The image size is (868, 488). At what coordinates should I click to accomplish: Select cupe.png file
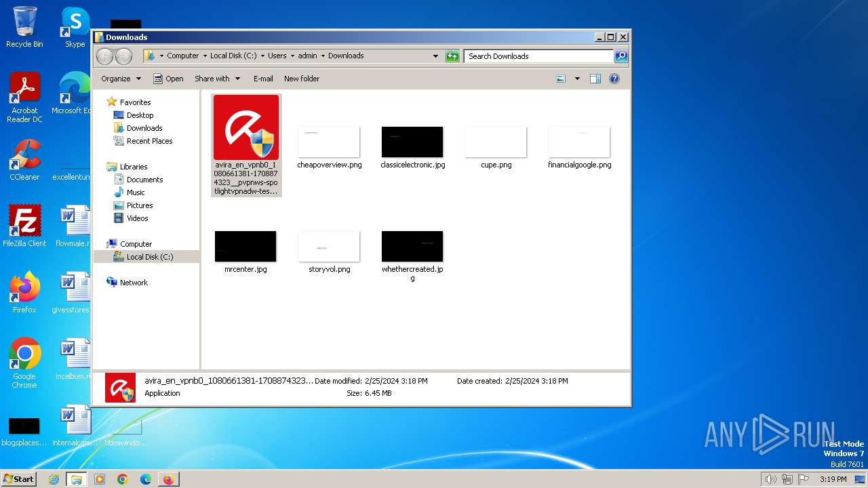click(496, 147)
